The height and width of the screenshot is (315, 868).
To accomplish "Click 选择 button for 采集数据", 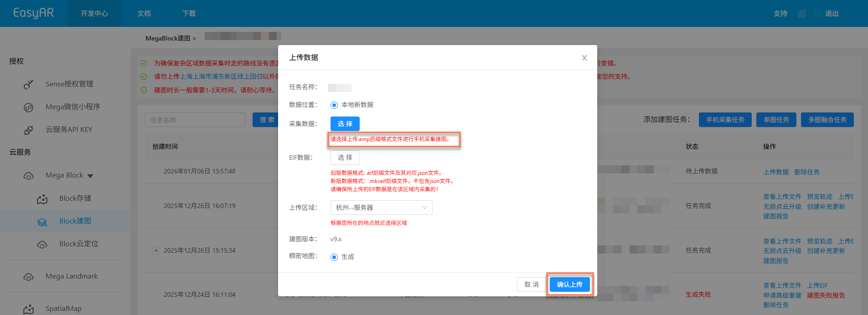I will [x=345, y=124].
